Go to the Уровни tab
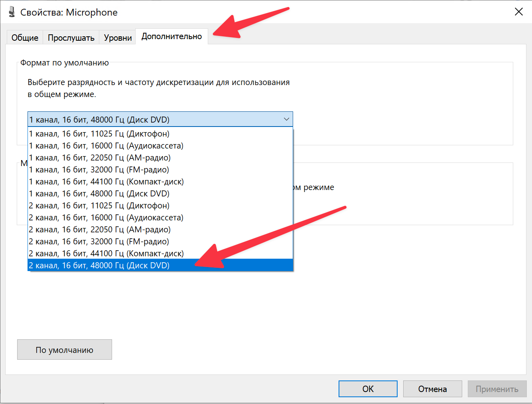Image resolution: width=532 pixels, height=404 pixels. (118, 38)
